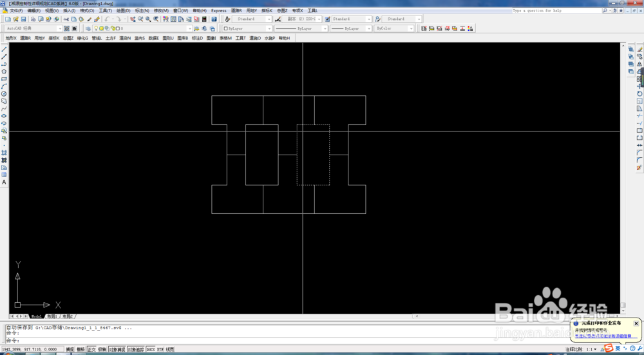Click the Text Style icon

[227, 19]
